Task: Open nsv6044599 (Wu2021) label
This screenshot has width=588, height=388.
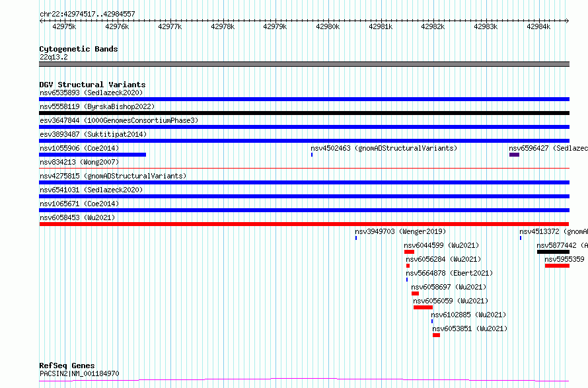Action: click(441, 245)
